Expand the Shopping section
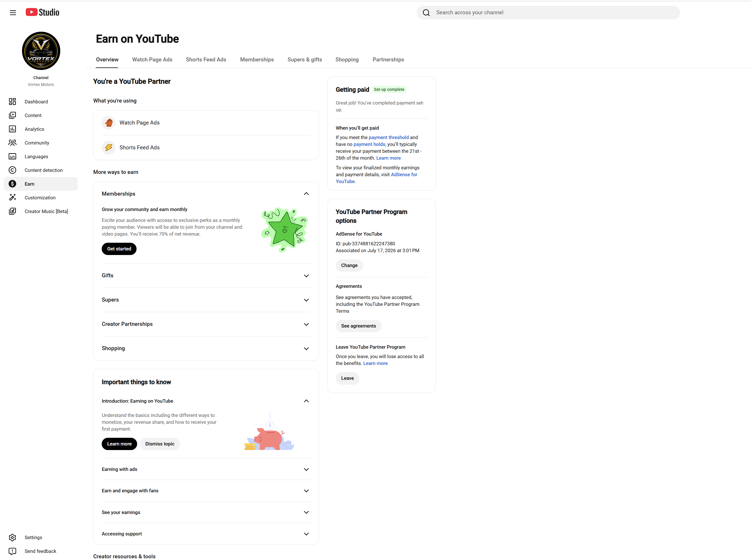The image size is (751, 560). pos(306,348)
